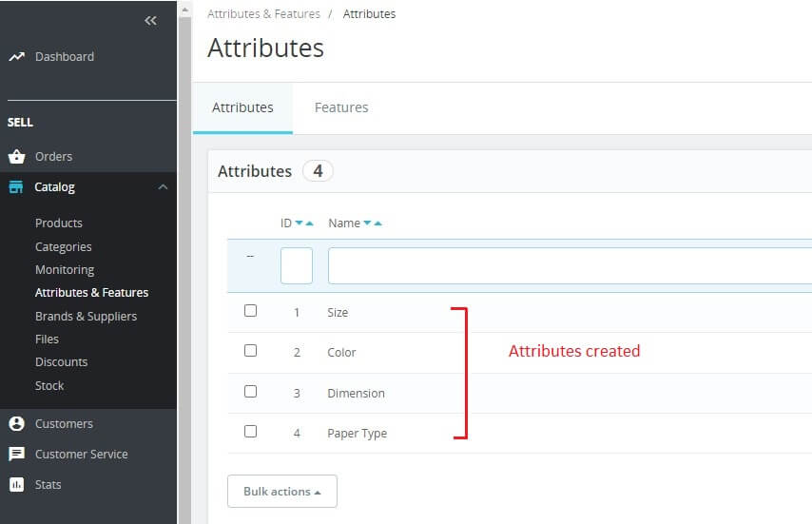This screenshot has width=812, height=524.
Task: Tick the checkbox for Size row
Action: pyautogui.click(x=251, y=311)
